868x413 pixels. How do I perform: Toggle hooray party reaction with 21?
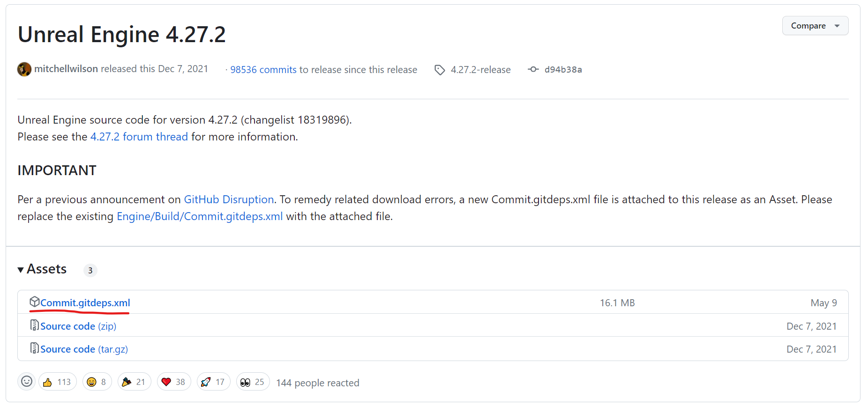[134, 382]
